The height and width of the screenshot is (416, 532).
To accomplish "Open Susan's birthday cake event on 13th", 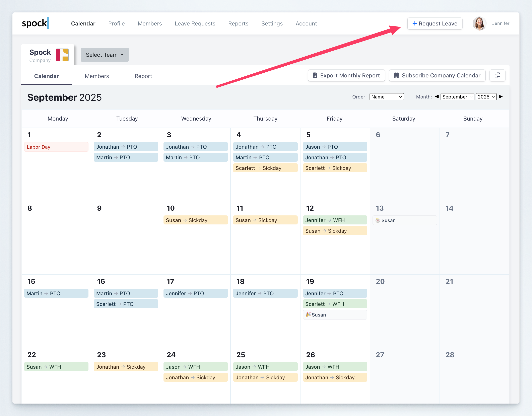I will click(404, 220).
